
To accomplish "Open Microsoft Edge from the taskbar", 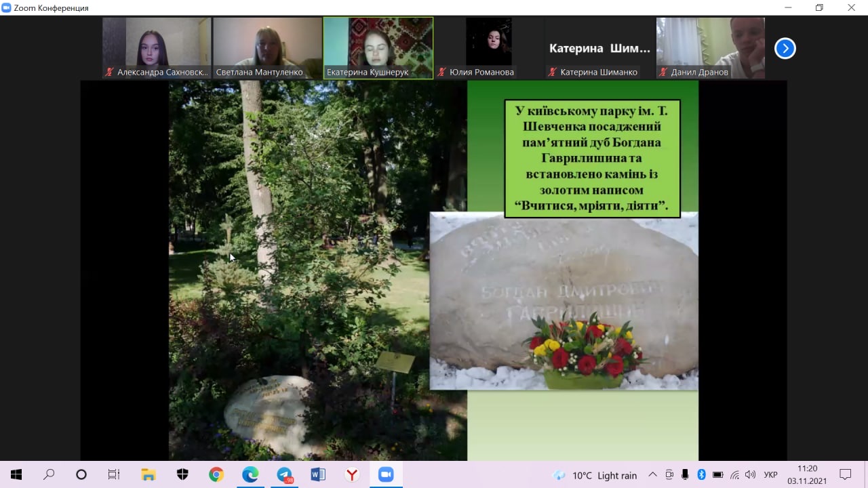I will 250,474.
